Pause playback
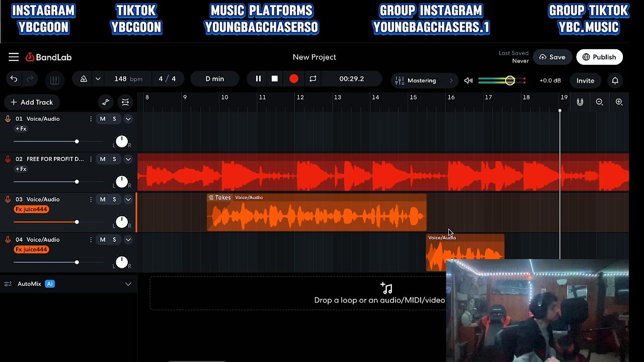The image size is (644, 362). click(258, 79)
